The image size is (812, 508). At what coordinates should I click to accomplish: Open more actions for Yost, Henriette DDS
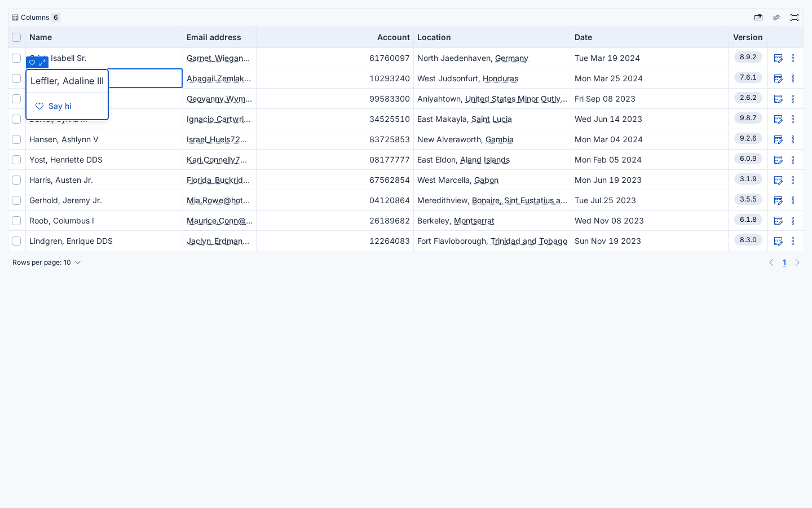(x=793, y=160)
